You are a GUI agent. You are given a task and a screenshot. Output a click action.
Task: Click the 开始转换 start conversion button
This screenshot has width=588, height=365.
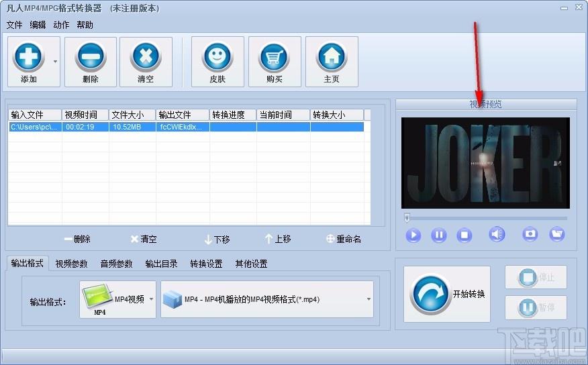(x=447, y=294)
